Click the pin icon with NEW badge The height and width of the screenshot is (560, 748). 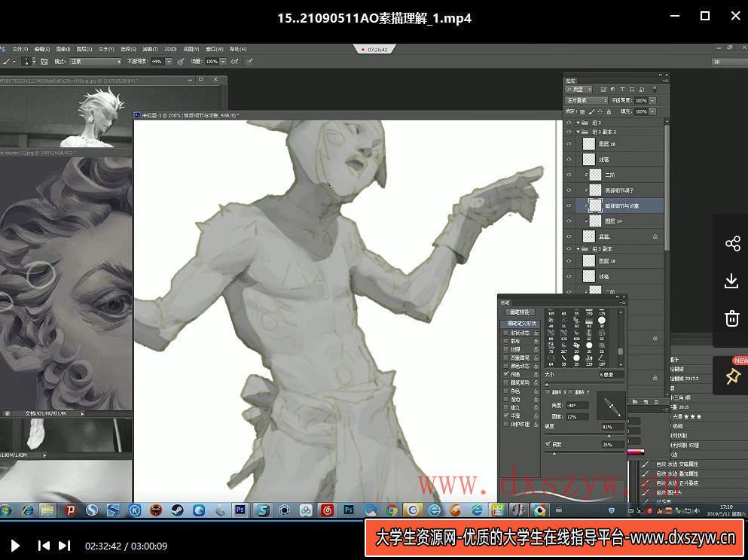coord(732,376)
